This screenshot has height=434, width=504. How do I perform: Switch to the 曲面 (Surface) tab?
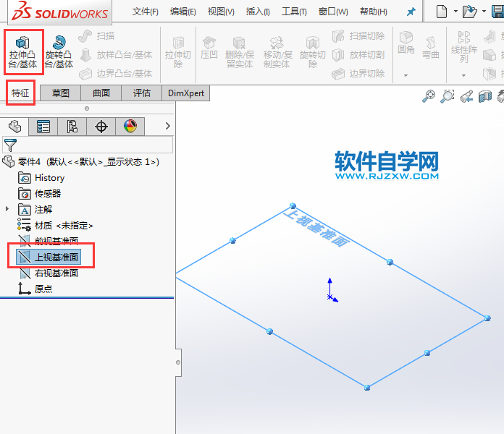click(x=101, y=93)
